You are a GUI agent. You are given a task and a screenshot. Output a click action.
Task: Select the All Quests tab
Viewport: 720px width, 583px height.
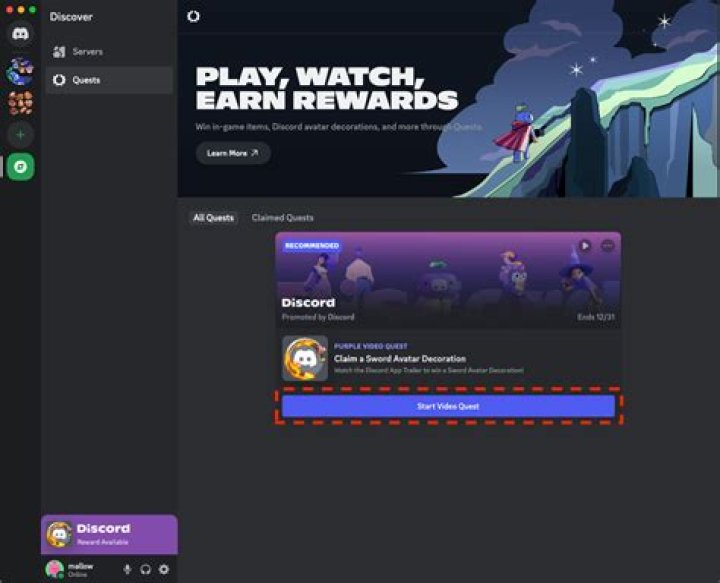point(214,218)
